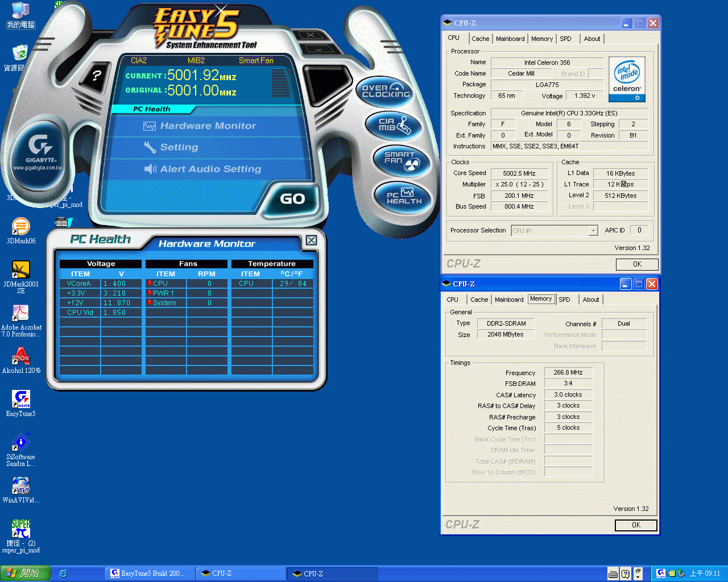Screen dimensions: 728x582
Task: Switch to CPU tab in bottom CPU-Z
Action: tap(453, 300)
